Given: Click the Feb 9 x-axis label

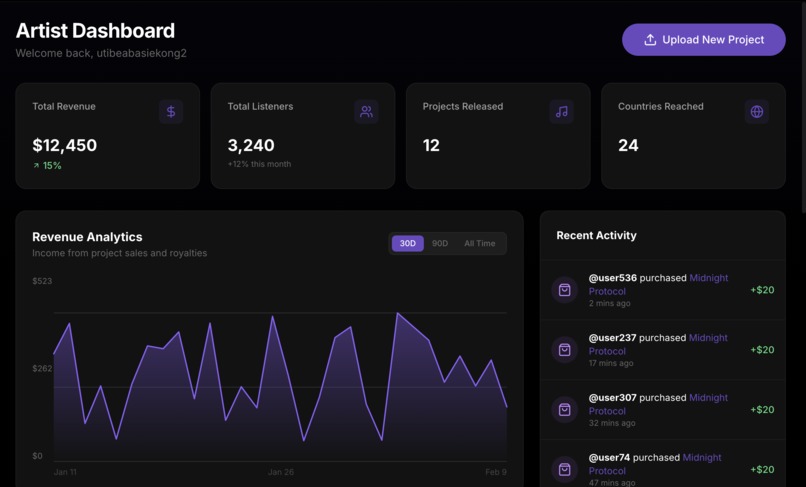Looking at the screenshot, I should [496, 472].
